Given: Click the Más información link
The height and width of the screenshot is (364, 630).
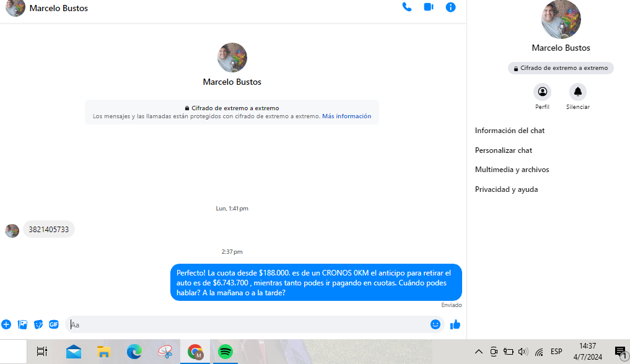Looking at the screenshot, I should 346,116.
